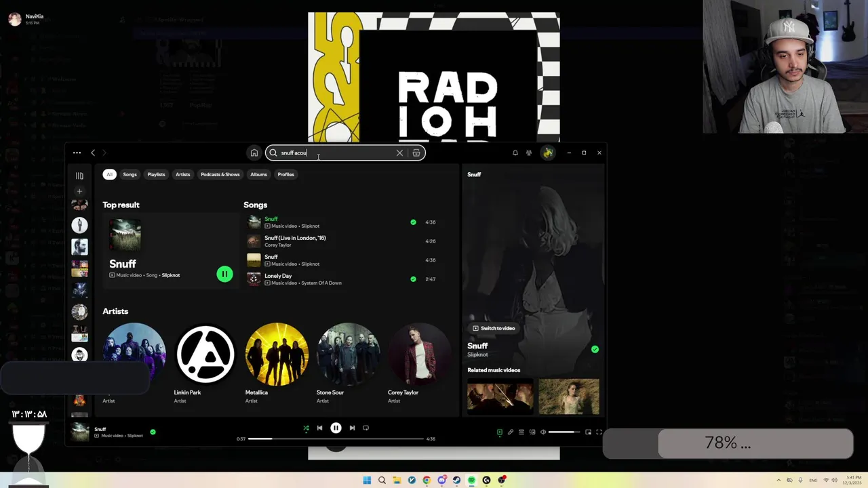Open the What's New notifications bell
This screenshot has width=868, height=488.
(x=515, y=152)
